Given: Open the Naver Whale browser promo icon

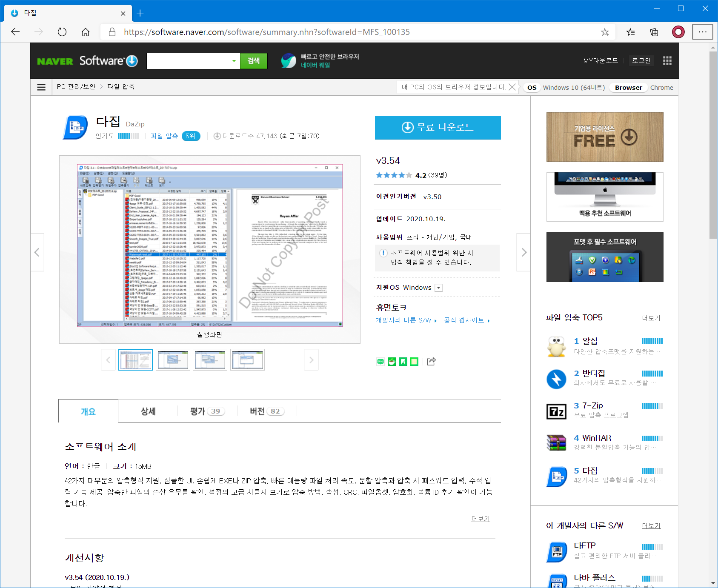Looking at the screenshot, I should [x=289, y=61].
